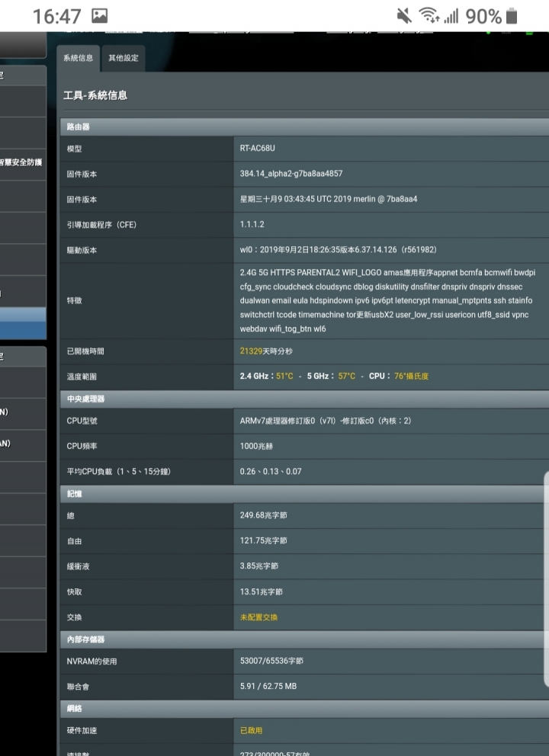Screen dimensions: 549x756
Task: Select total memory 249.68兆字節
Action: tap(263, 515)
